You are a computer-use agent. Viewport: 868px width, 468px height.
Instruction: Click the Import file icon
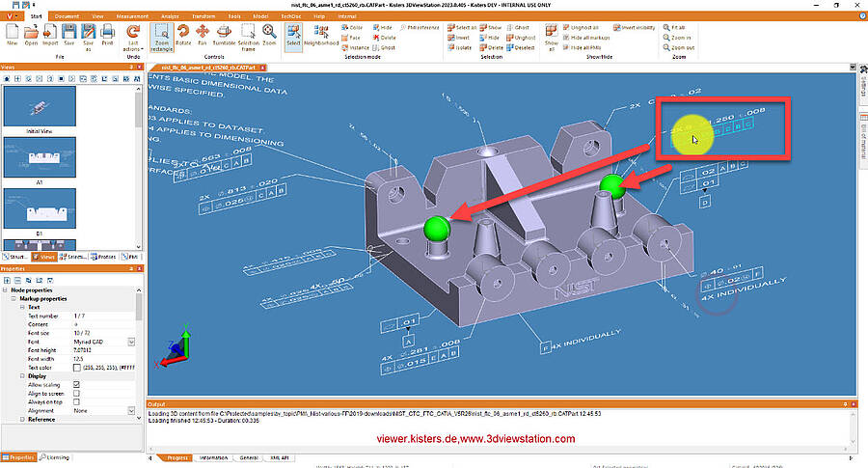point(50,36)
